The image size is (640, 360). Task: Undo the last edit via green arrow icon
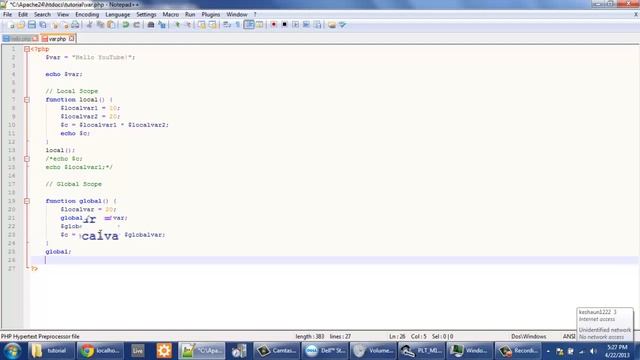126,25
